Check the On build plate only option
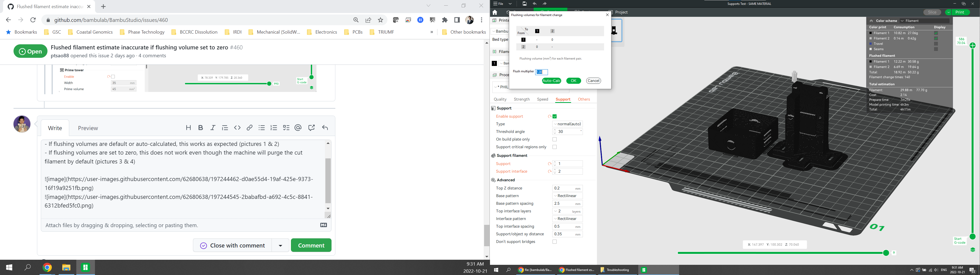Image resolution: width=980 pixels, height=275 pixels. (x=555, y=139)
